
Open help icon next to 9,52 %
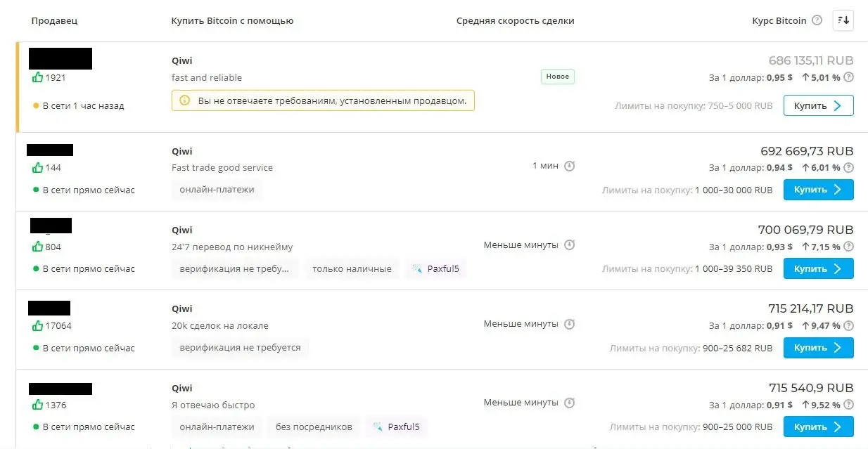[848, 405]
